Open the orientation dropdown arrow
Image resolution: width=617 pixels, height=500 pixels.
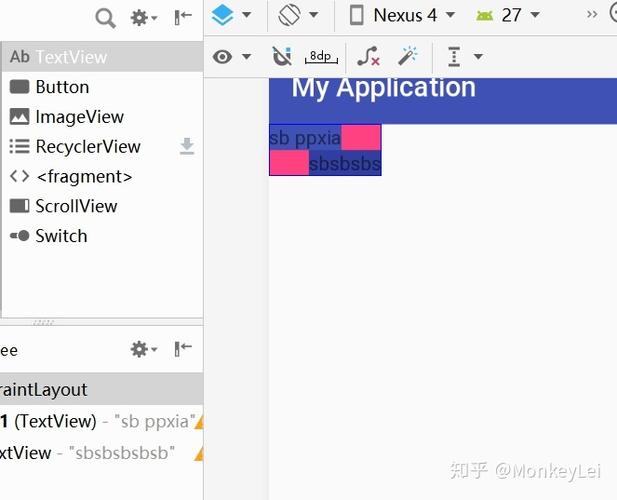314,15
